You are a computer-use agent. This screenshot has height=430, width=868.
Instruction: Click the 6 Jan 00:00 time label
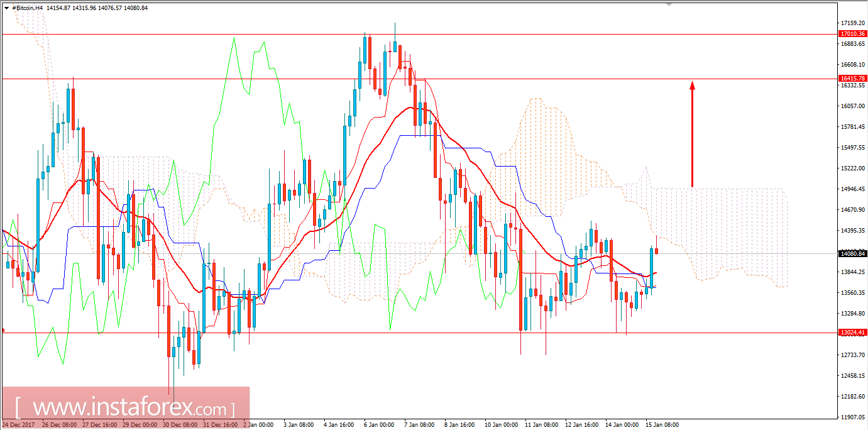click(379, 425)
